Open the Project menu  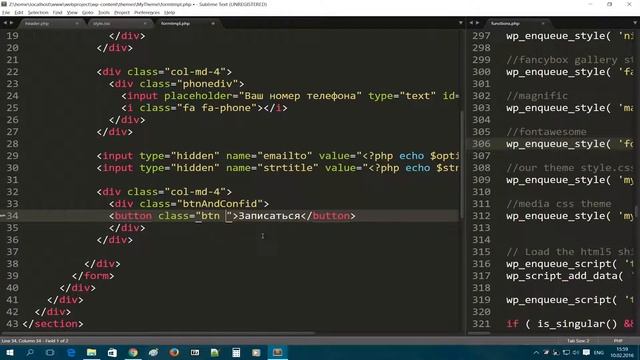click(x=122, y=13)
